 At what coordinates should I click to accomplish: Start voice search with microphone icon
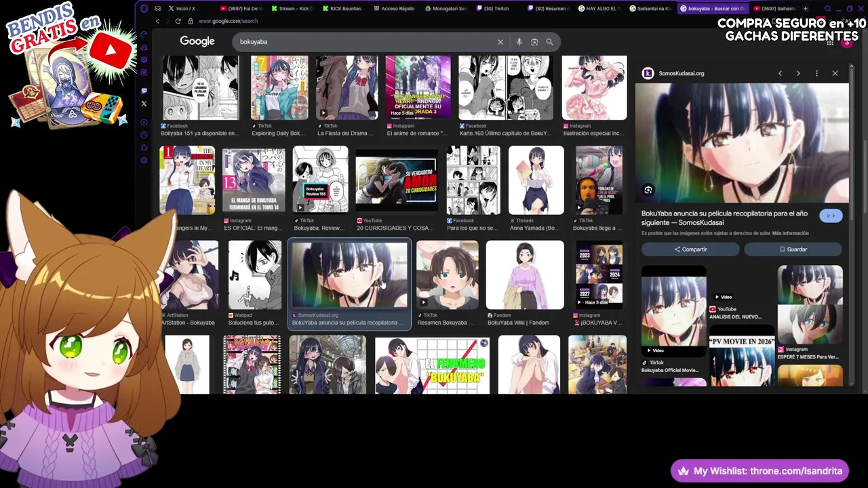(x=519, y=42)
